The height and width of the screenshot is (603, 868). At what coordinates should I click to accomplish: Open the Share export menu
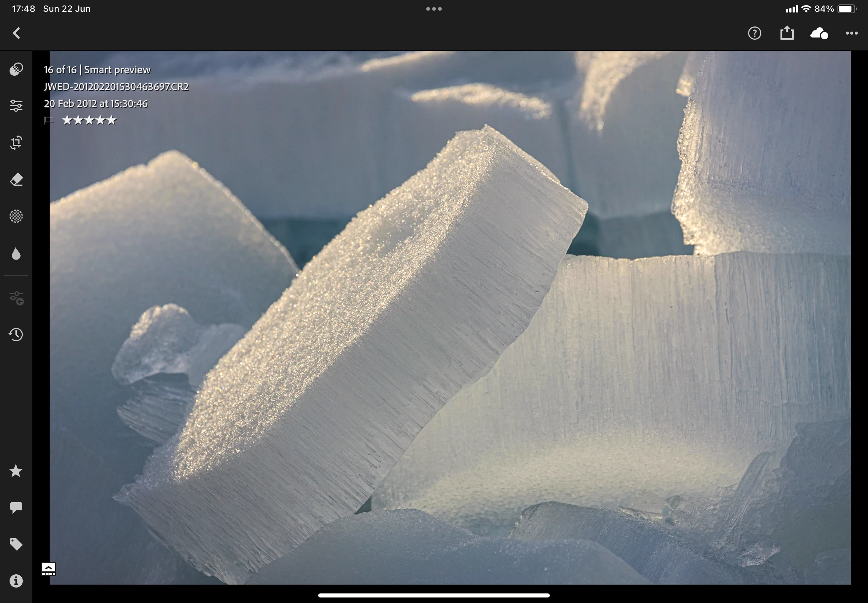[787, 33]
